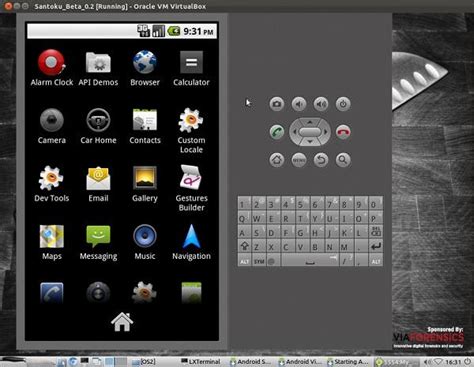Click the SYM key on emulator keyboard
Screen dimensions: 474x367
tap(259, 261)
